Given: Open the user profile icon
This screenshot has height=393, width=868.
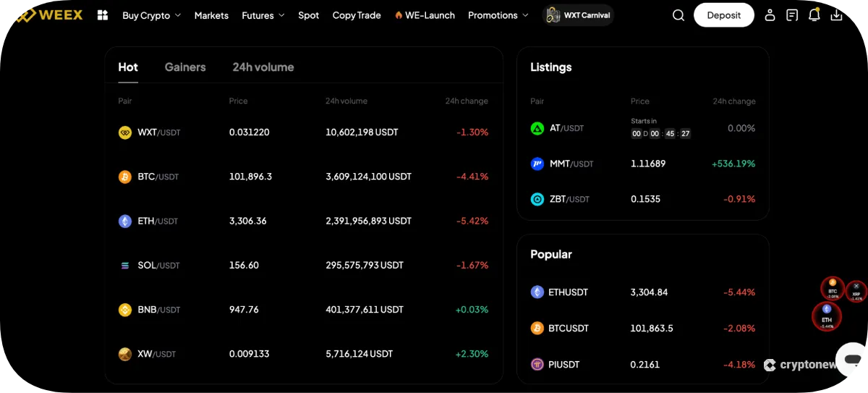Looking at the screenshot, I should (x=770, y=15).
